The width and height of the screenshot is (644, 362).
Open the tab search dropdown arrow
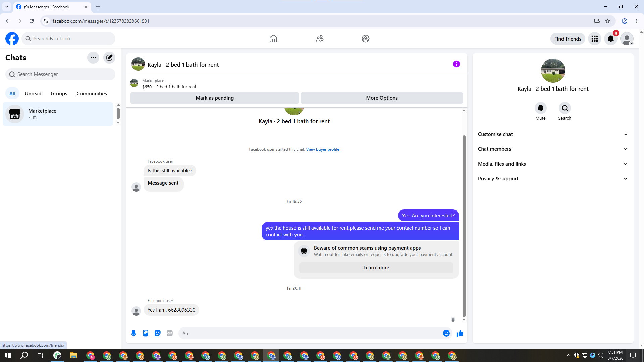coord(7,7)
